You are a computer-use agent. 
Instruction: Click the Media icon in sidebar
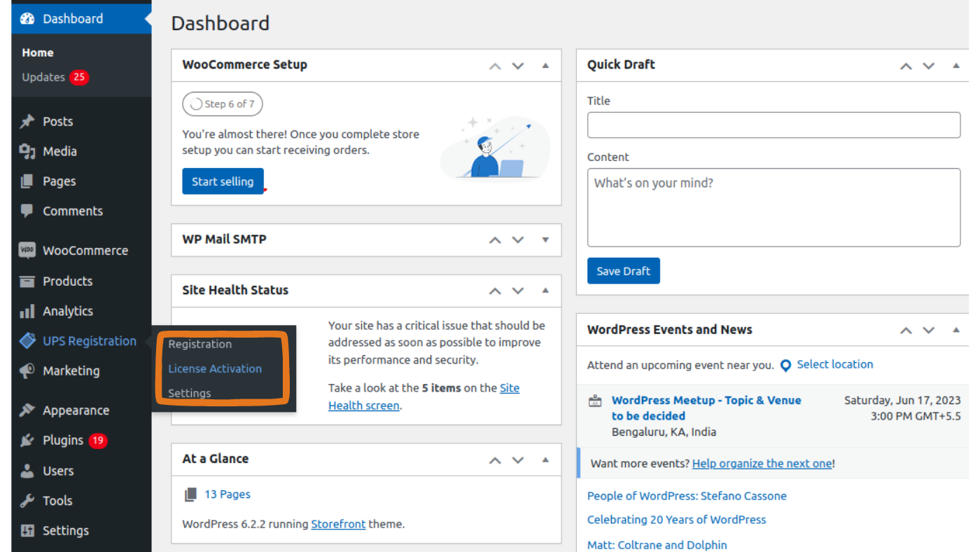27,151
